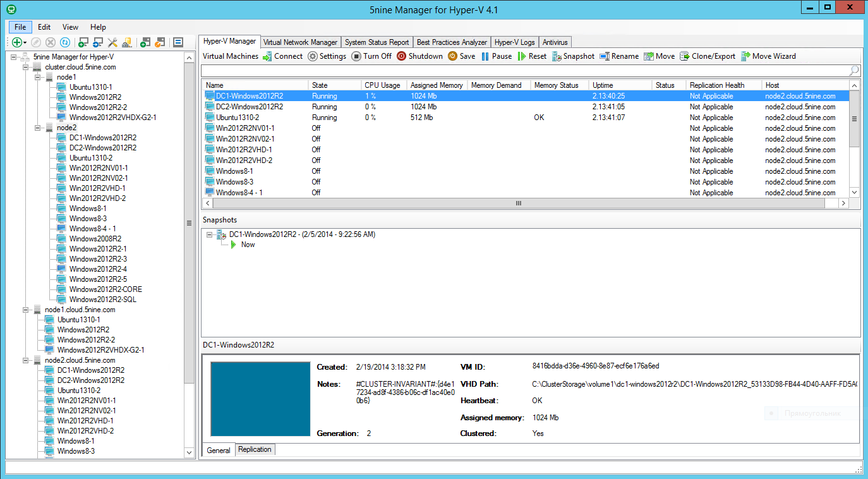Viewport: 868px width, 479px height.
Task: Click the wrench and screwdriver tools icon
Action: pos(112,42)
